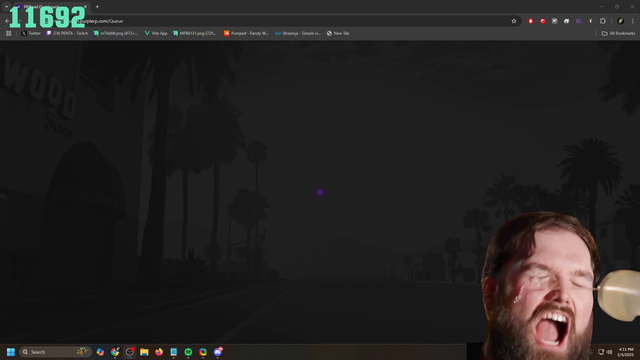Open the first red extension icon
640x360 pixels.
click(x=531, y=21)
